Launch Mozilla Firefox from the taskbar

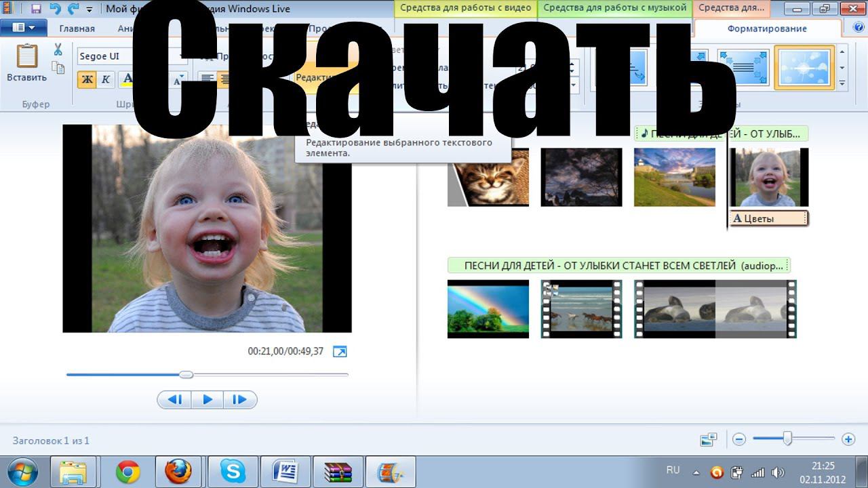[178, 472]
